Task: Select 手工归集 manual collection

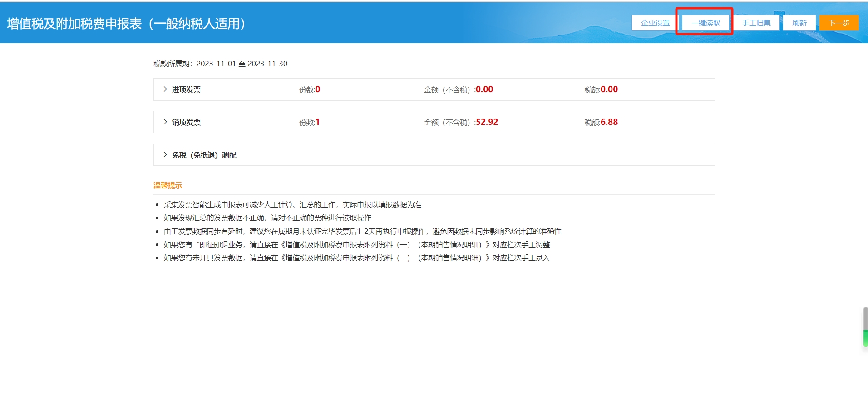Action: pos(756,23)
